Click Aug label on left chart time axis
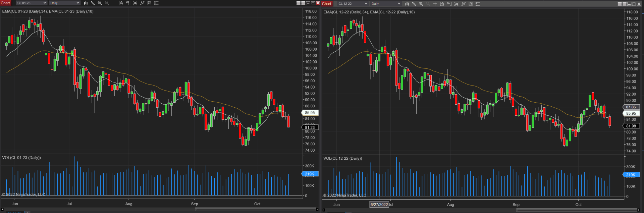 pyautogui.click(x=129, y=204)
